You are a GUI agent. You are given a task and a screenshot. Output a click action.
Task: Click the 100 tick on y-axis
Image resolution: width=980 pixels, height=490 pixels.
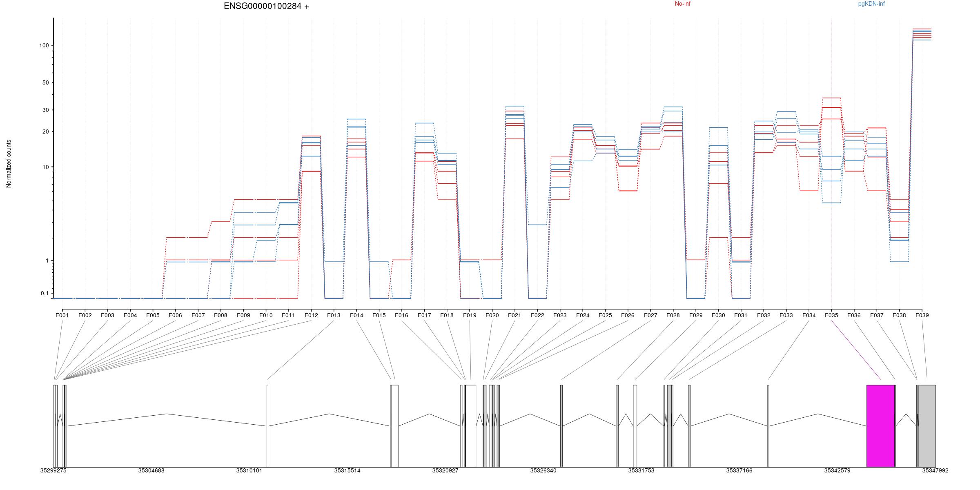tap(44, 45)
